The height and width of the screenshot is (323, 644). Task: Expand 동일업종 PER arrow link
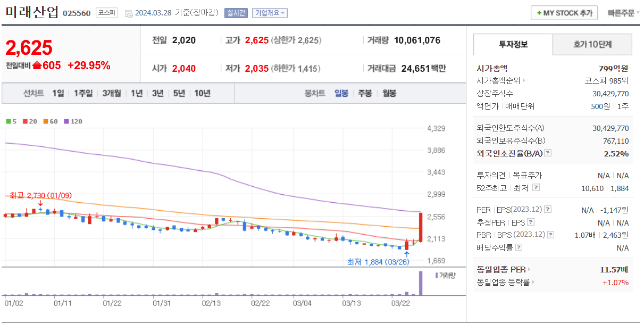tap(529, 270)
